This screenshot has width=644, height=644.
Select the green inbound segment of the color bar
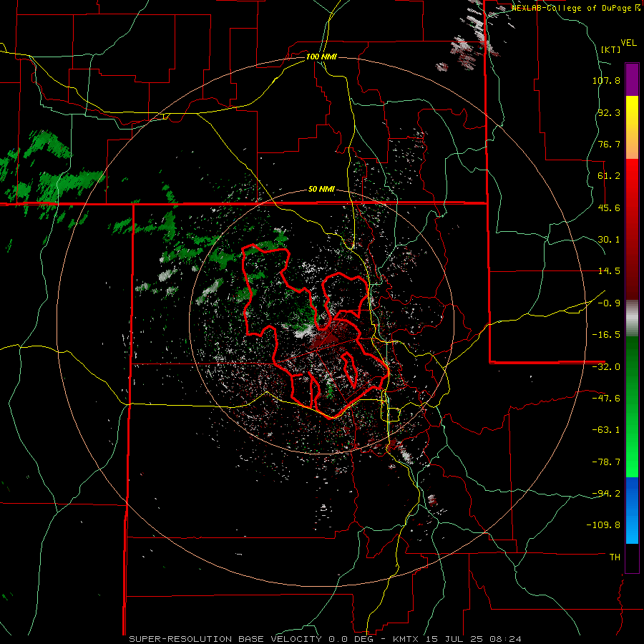[x=632, y=406]
